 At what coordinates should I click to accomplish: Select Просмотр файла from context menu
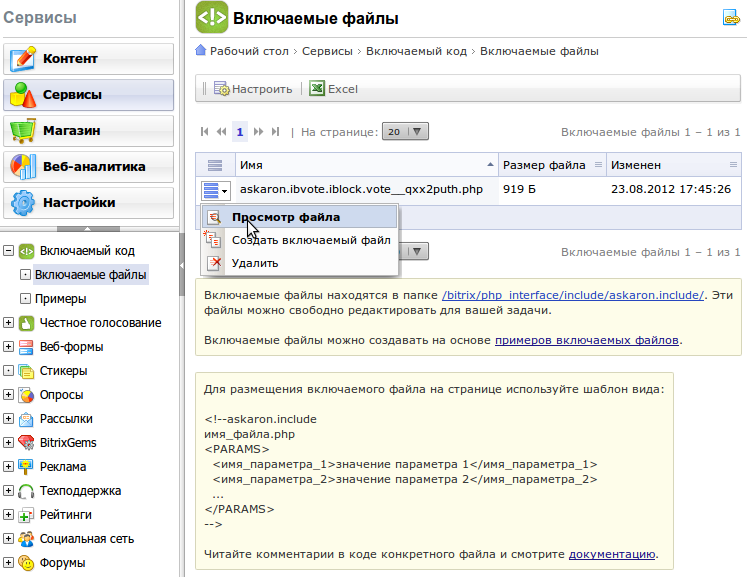[285, 217]
